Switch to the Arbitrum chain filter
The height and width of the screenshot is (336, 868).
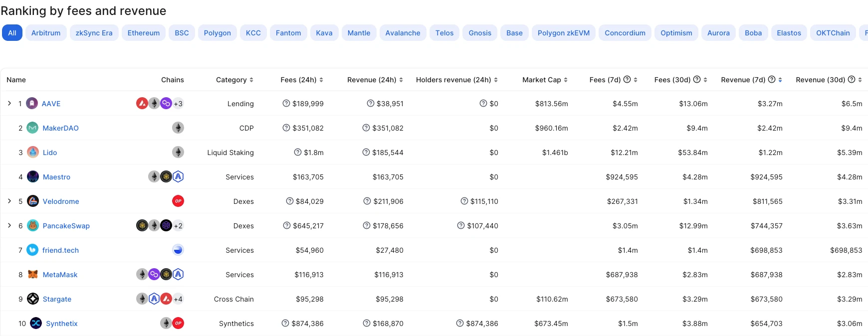(x=46, y=33)
